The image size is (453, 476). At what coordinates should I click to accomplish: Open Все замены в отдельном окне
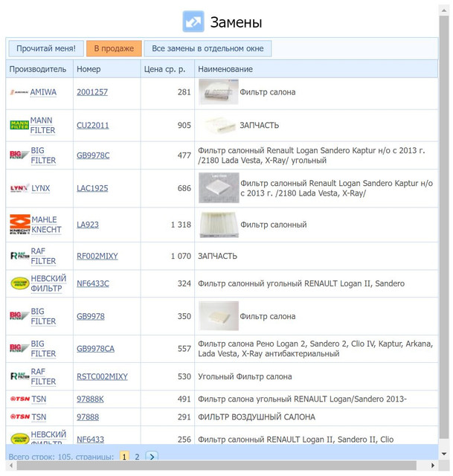point(208,48)
